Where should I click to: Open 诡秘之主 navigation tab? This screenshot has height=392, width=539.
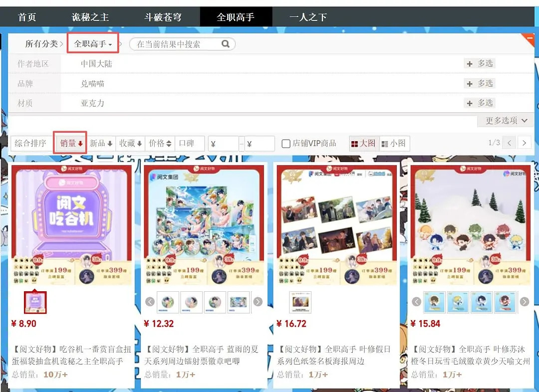pyautogui.click(x=90, y=17)
